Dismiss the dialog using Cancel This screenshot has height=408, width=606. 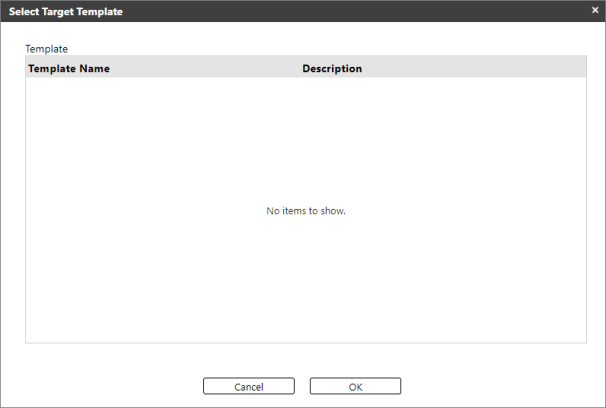(249, 386)
